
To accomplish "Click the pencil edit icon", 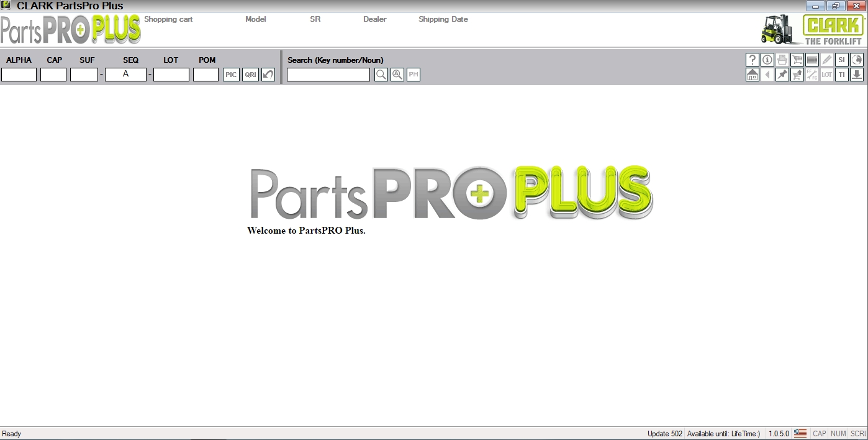I will [x=827, y=60].
